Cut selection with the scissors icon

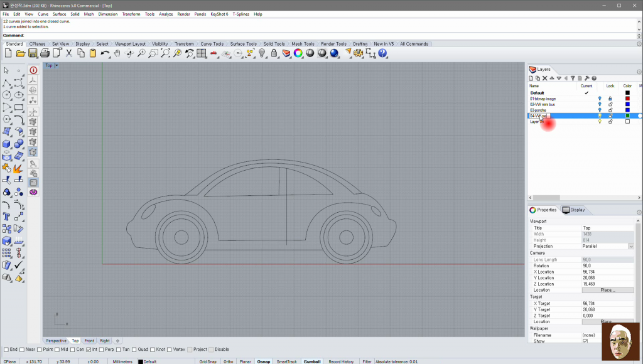point(69,53)
